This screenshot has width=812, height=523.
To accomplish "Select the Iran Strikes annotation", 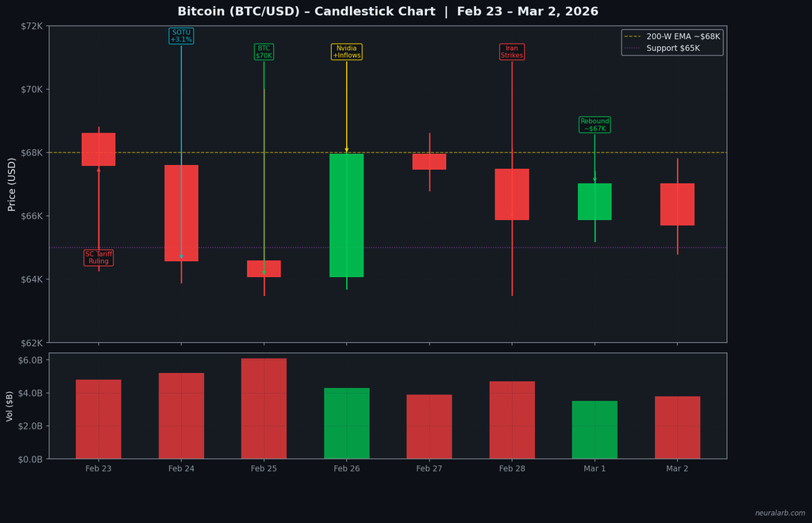I will [x=511, y=52].
